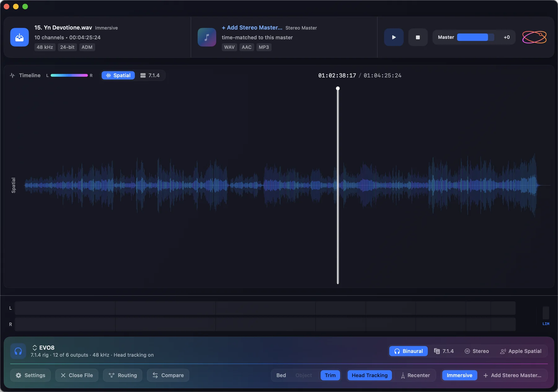
Task: Click the L-R pan gradient bar
Action: [x=69, y=75]
